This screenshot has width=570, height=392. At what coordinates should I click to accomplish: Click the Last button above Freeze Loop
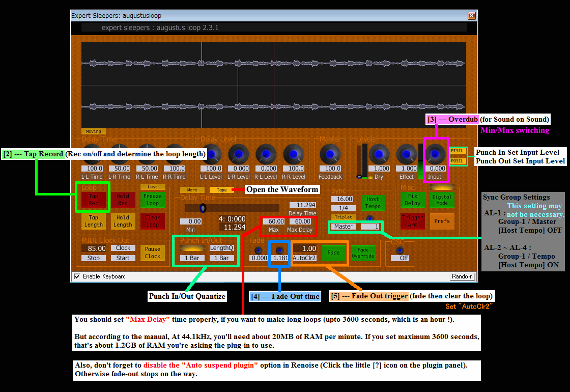(153, 187)
